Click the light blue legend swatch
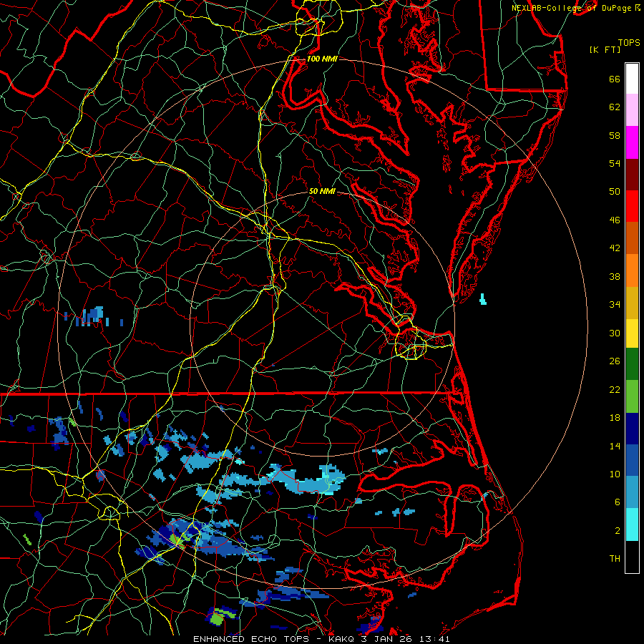 pos(632,492)
